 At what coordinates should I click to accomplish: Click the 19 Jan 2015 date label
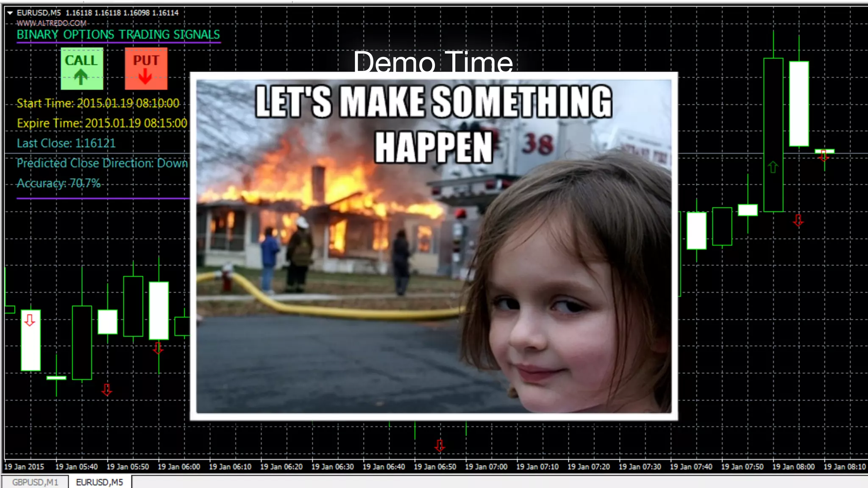[x=24, y=466]
